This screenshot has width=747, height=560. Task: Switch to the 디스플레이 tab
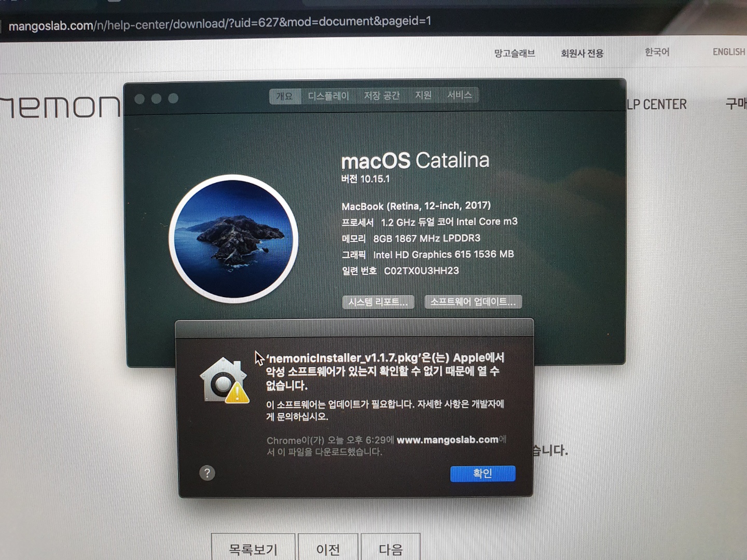pyautogui.click(x=328, y=96)
